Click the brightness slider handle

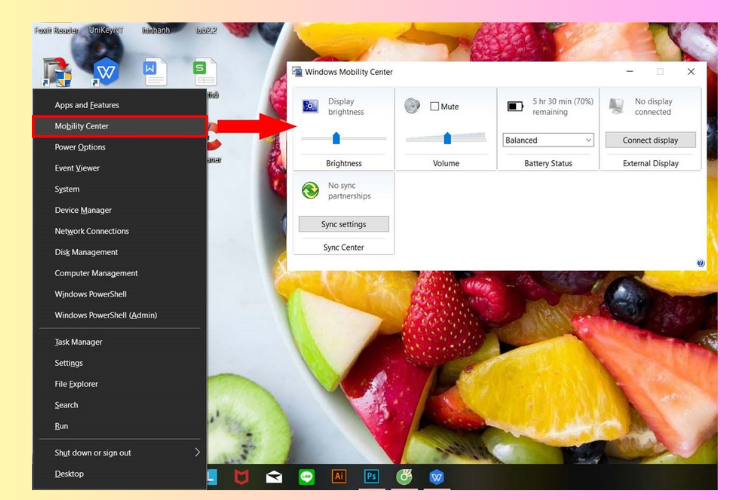(336, 138)
